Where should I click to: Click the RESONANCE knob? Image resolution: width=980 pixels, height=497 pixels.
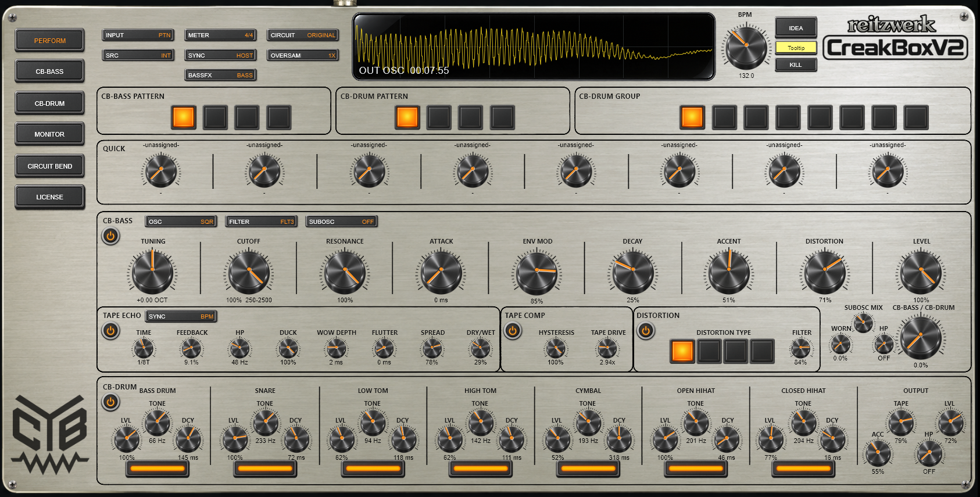[x=345, y=271]
